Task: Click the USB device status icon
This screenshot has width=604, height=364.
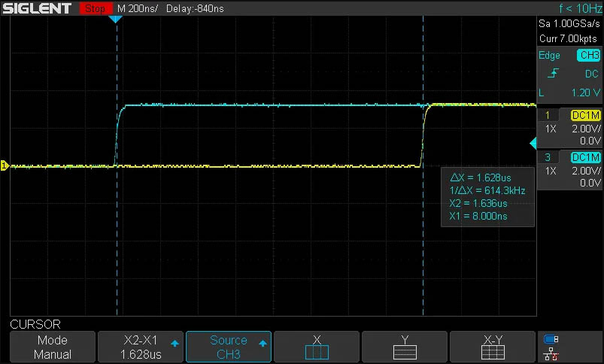Action: pos(551,339)
